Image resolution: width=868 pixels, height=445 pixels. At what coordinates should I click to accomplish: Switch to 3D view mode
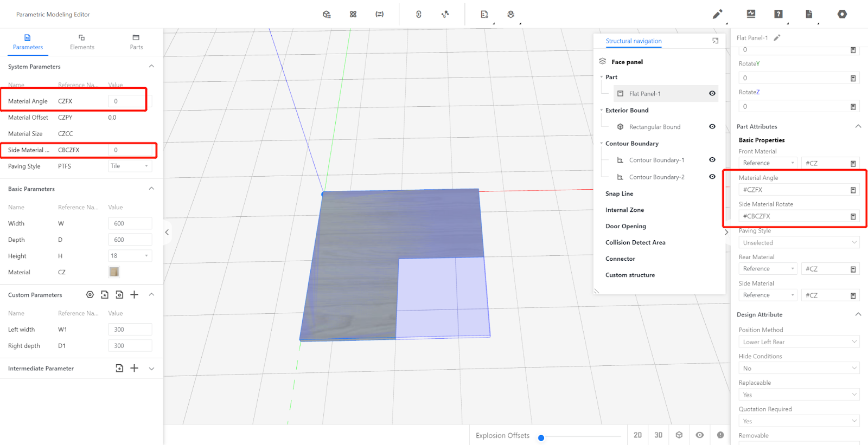[x=658, y=435]
